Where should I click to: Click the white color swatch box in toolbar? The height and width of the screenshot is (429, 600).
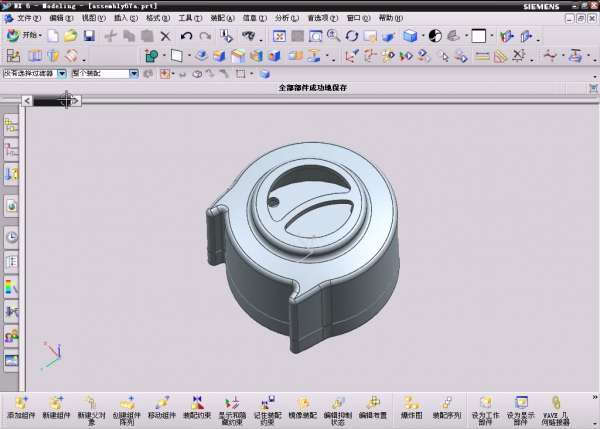[x=478, y=36]
